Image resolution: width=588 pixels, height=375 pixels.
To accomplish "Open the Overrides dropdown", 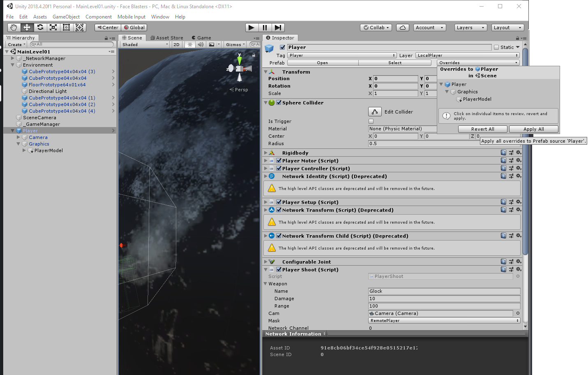I will [478, 63].
